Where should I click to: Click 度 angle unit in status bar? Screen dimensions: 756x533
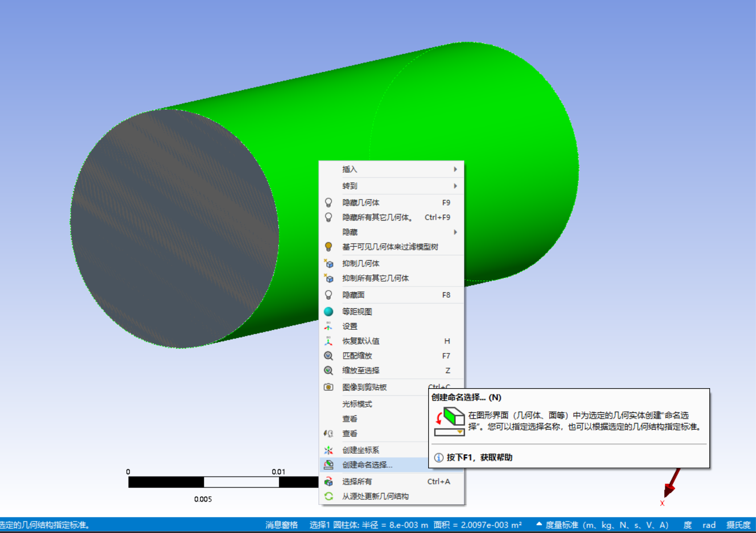point(687,525)
